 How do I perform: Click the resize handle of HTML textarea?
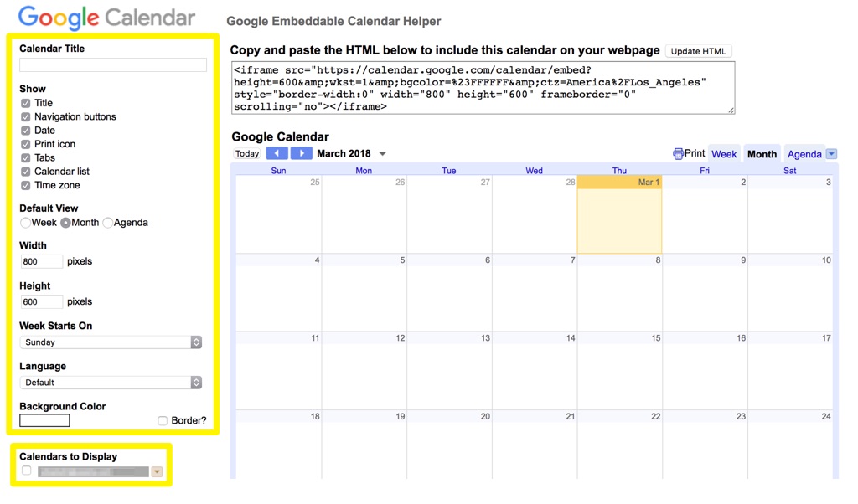pos(731,111)
